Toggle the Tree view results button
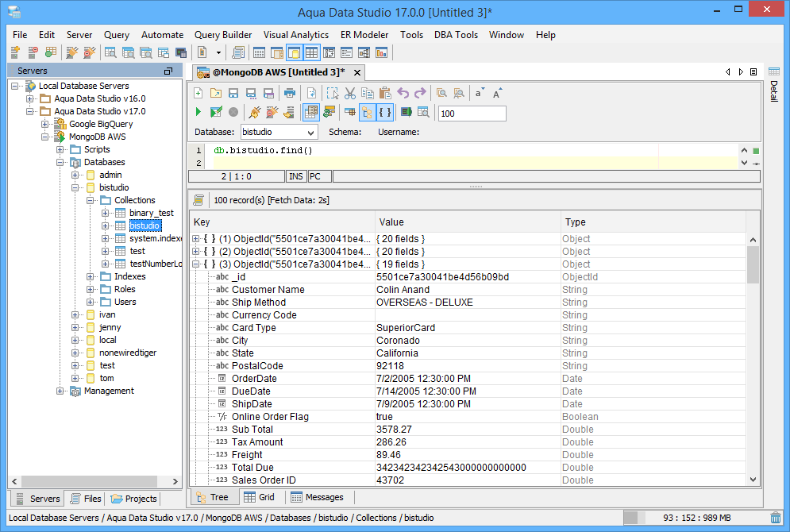 (368, 112)
